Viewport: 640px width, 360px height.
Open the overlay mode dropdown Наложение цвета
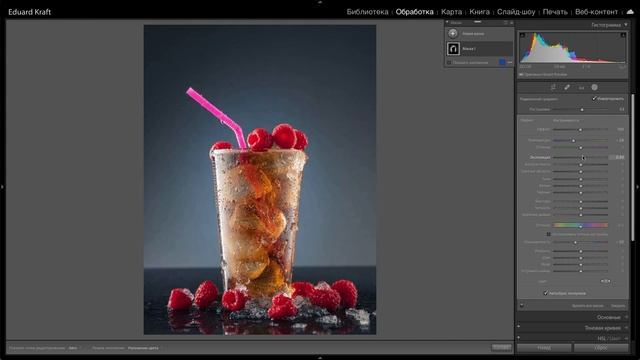(x=145, y=348)
